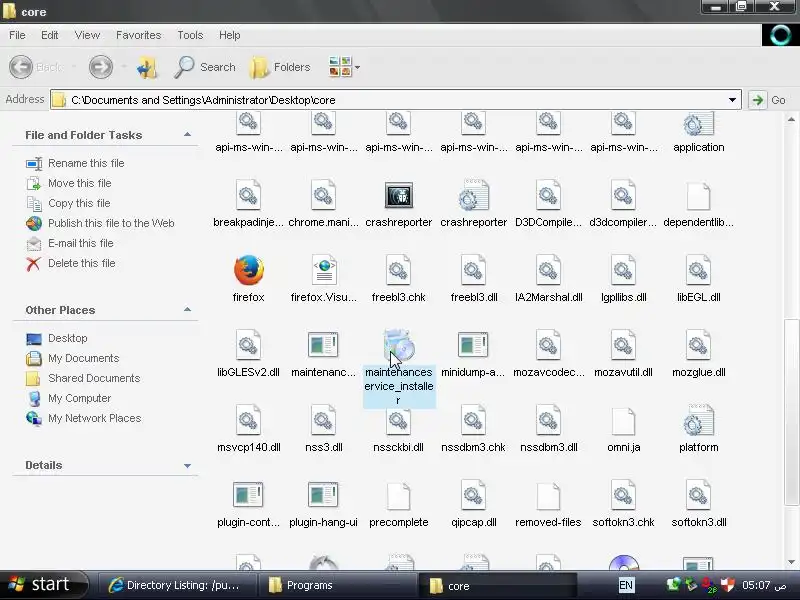Image resolution: width=800 pixels, height=600 pixels.
Task: Select the application configuration file icon
Action: point(698,124)
